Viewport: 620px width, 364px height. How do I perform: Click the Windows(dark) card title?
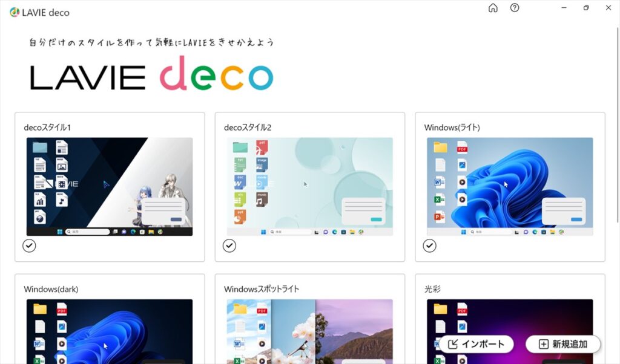click(x=51, y=289)
